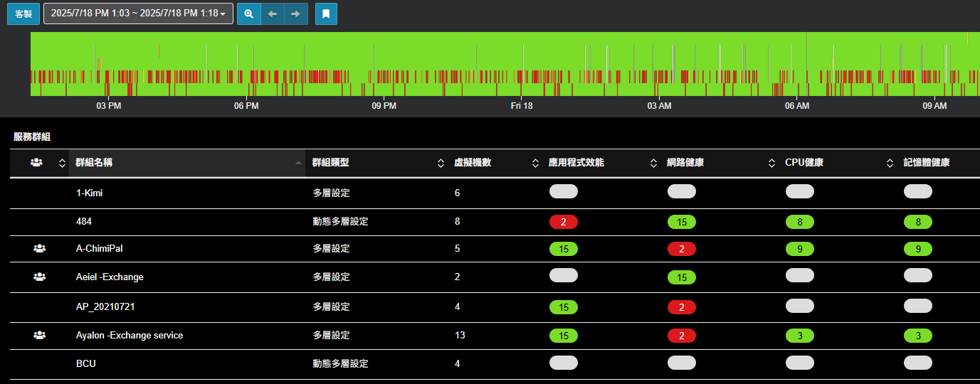This screenshot has height=384, width=980.
Task: Click the bookmark icon in the toolbar
Action: 326,14
